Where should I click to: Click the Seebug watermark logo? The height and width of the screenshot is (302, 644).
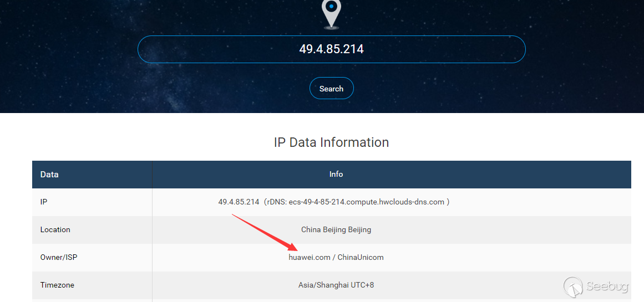pos(574,286)
